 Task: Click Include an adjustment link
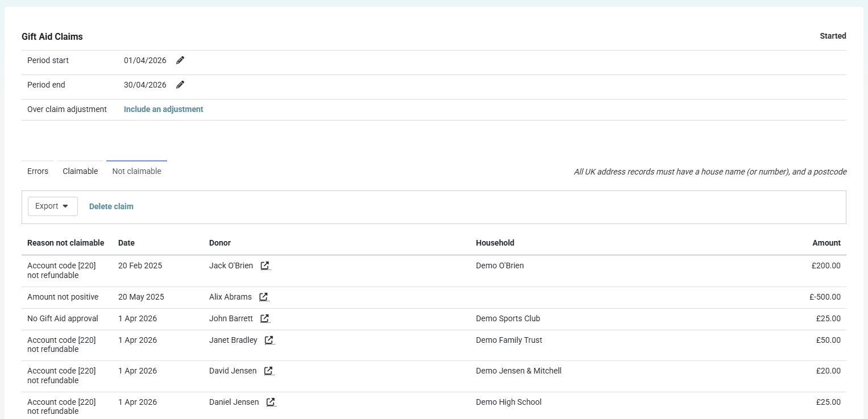[164, 109]
